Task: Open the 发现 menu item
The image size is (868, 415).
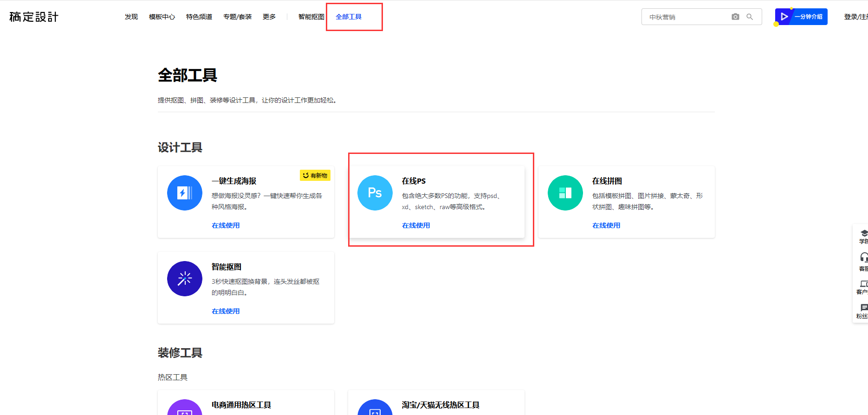Action: click(131, 17)
